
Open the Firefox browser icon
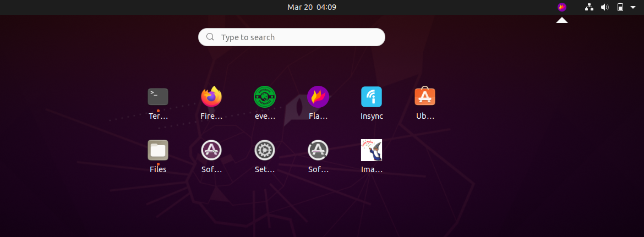pos(211,97)
